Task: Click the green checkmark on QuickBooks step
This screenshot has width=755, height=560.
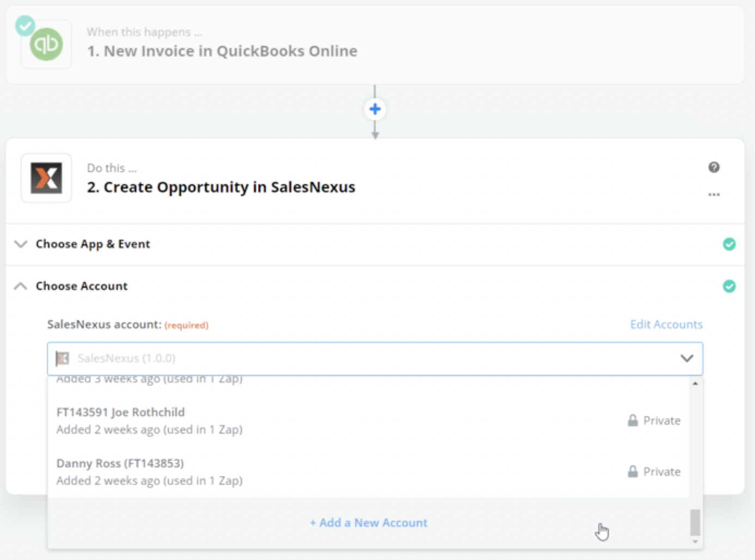Action: click(25, 25)
